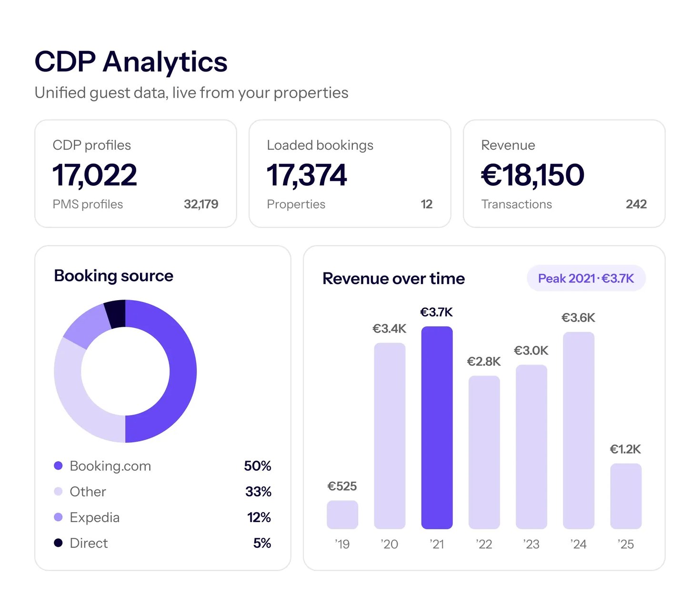Click the 17,022 profiles value

point(95,175)
